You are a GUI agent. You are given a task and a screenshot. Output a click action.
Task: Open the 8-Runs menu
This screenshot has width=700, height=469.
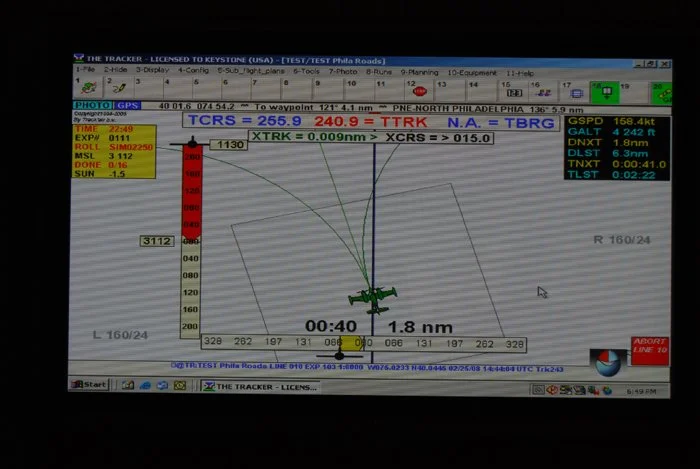379,72
